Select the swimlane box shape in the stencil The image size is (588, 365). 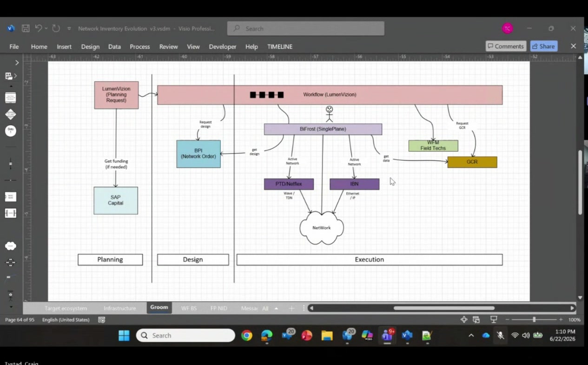point(10,197)
